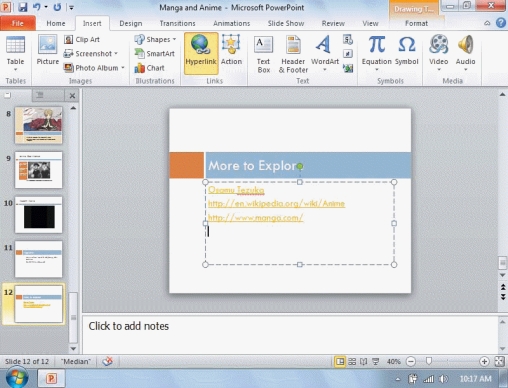Switch to Normal view
The height and width of the screenshot is (388, 508).
[340, 361]
